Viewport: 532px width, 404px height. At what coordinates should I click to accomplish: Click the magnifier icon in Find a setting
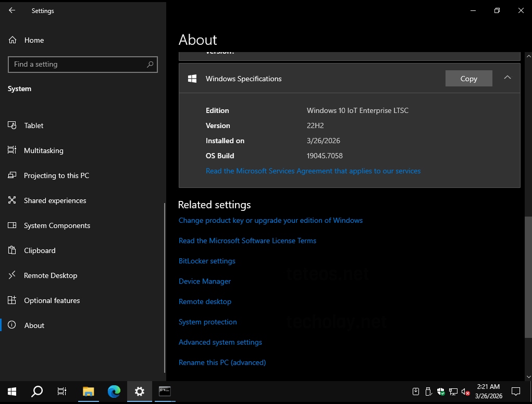(x=150, y=65)
